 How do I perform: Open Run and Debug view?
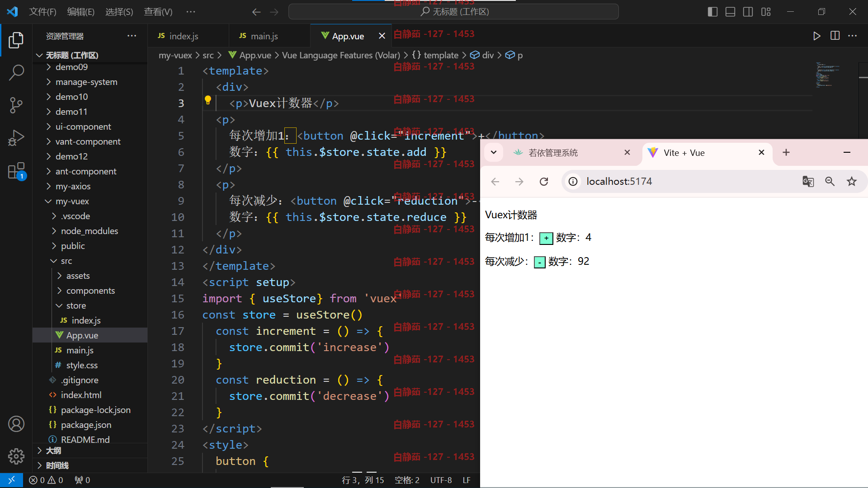coord(16,138)
